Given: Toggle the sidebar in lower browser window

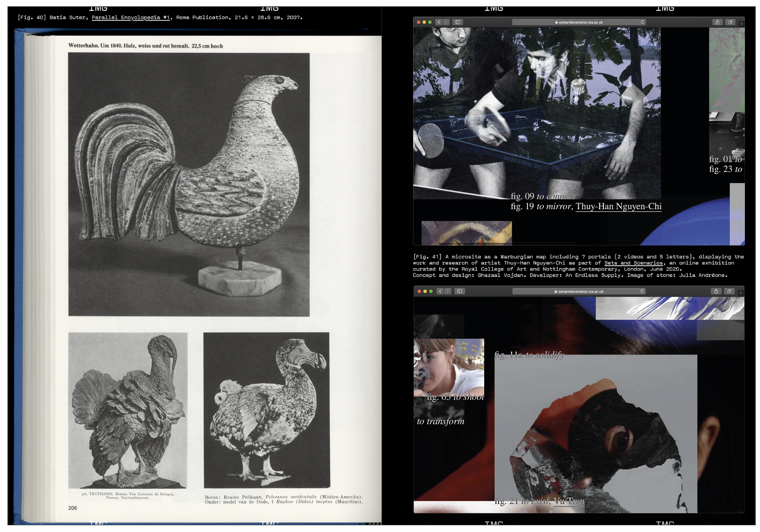Looking at the screenshot, I should click(459, 291).
